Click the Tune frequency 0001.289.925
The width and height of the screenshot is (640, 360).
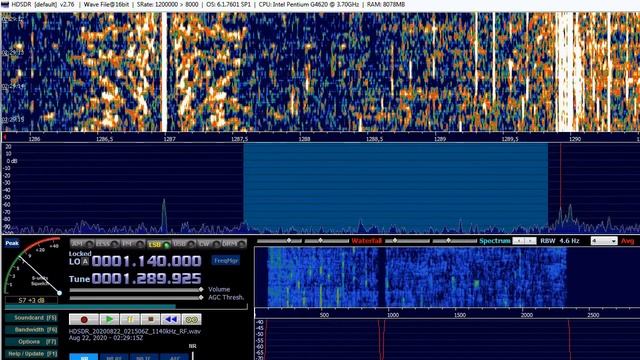pyautogui.click(x=147, y=279)
